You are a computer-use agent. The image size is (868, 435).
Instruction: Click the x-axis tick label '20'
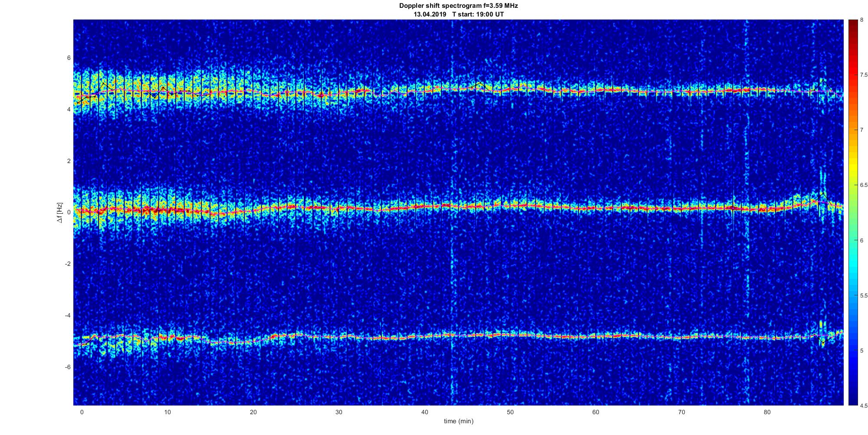click(x=253, y=412)
